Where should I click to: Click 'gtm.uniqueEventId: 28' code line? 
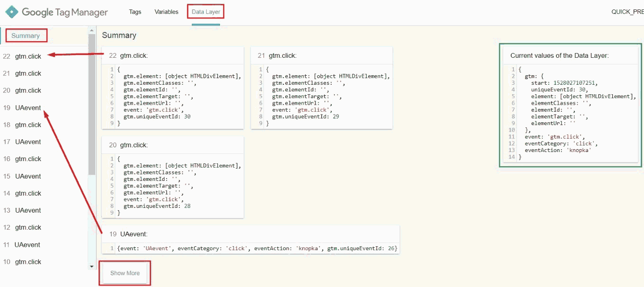pos(157,206)
